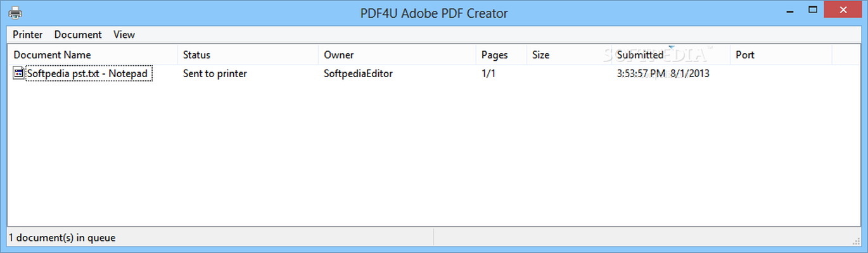
Task: Select the 'Softpedia pst.txt - Notepad' job
Action: [88, 73]
